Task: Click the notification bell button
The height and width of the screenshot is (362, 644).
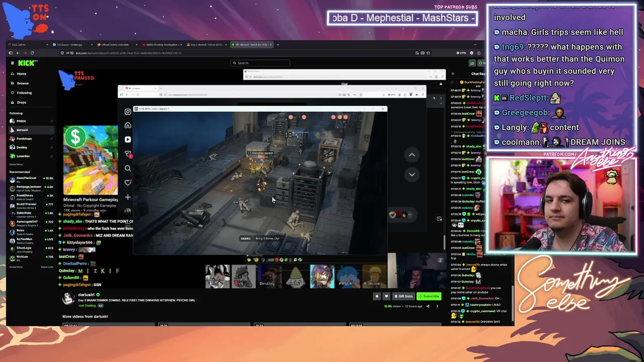Action: (376, 296)
